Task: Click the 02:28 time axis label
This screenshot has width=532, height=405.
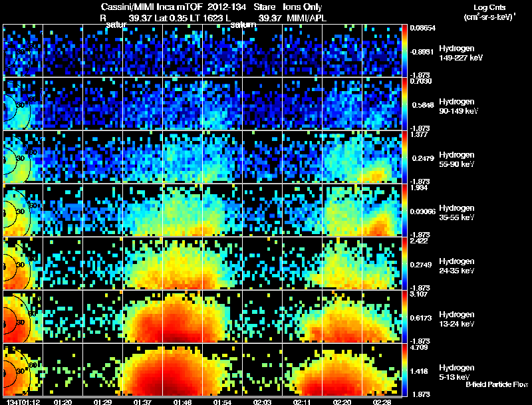Action: (x=382, y=402)
